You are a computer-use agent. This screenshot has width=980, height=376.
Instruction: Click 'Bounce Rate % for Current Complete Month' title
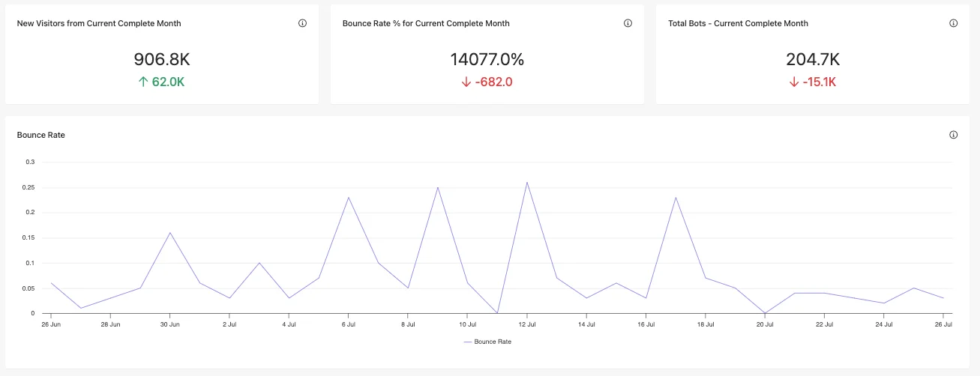tap(426, 23)
